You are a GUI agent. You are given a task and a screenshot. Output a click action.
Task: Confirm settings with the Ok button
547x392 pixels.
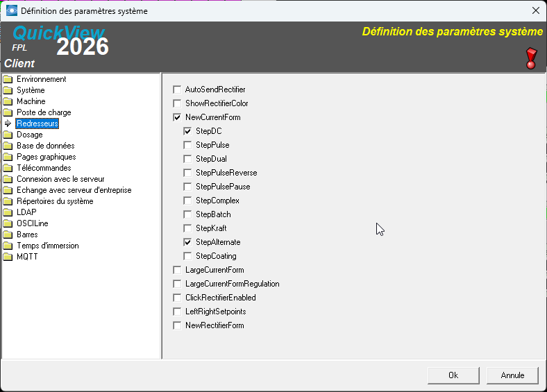click(453, 375)
